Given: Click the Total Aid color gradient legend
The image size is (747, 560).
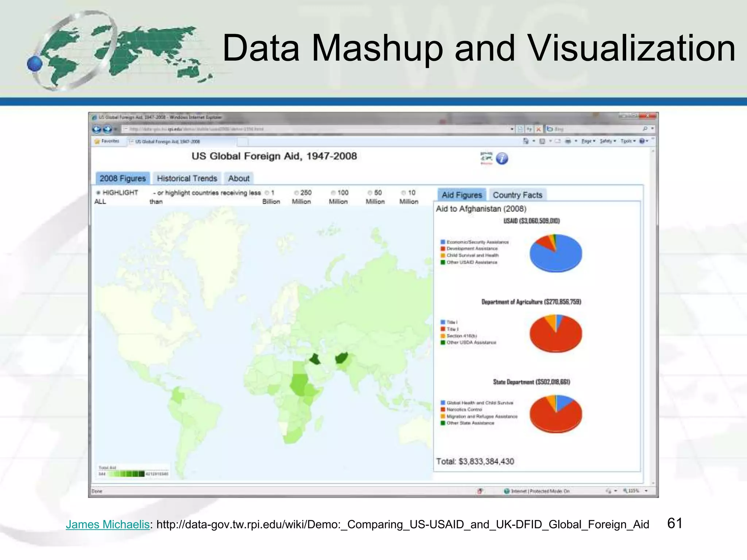Looking at the screenshot, I should pos(127,474).
